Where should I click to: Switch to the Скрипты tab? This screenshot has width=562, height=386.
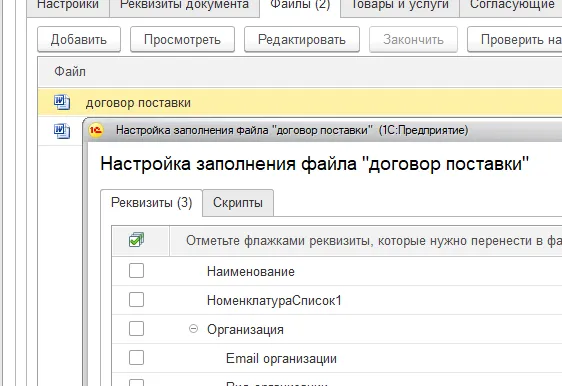238,203
